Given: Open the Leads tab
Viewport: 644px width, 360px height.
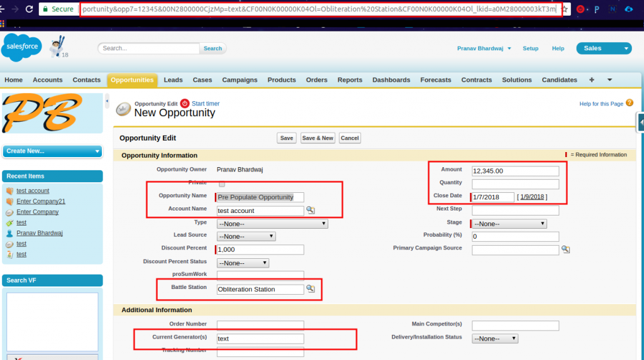Looking at the screenshot, I should [x=174, y=80].
